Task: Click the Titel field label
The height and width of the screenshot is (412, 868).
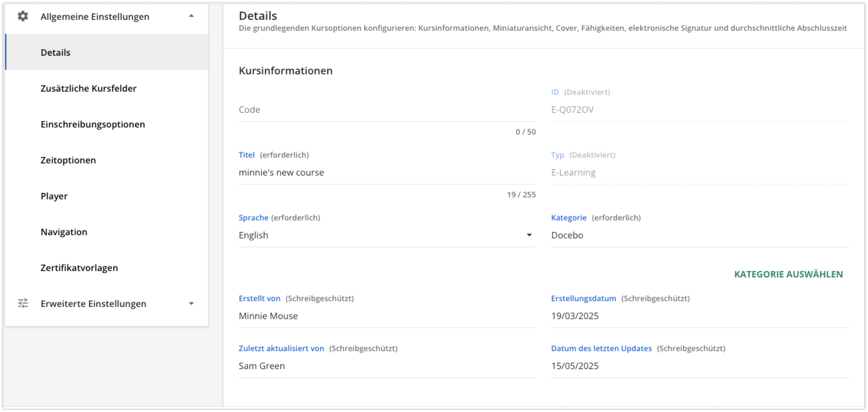Action: point(247,155)
